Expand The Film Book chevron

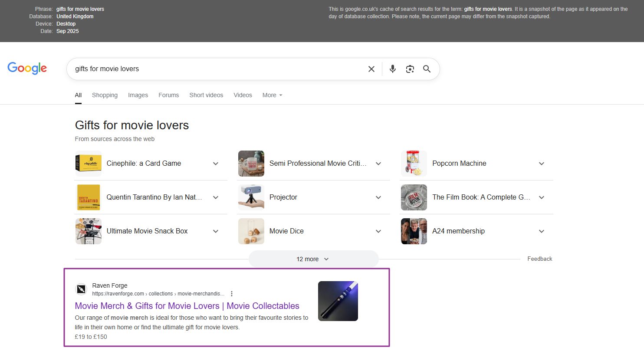click(x=542, y=197)
